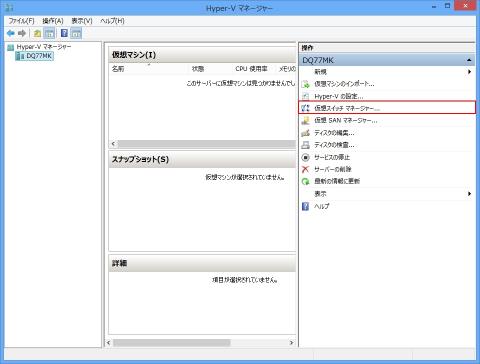Image resolution: width=480 pixels, height=364 pixels.
Task: Click the 仮想 SAN マネージャー icon
Action: (305, 121)
